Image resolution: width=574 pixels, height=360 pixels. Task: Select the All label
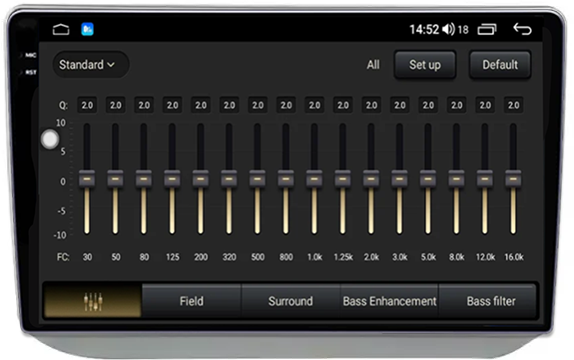click(373, 65)
